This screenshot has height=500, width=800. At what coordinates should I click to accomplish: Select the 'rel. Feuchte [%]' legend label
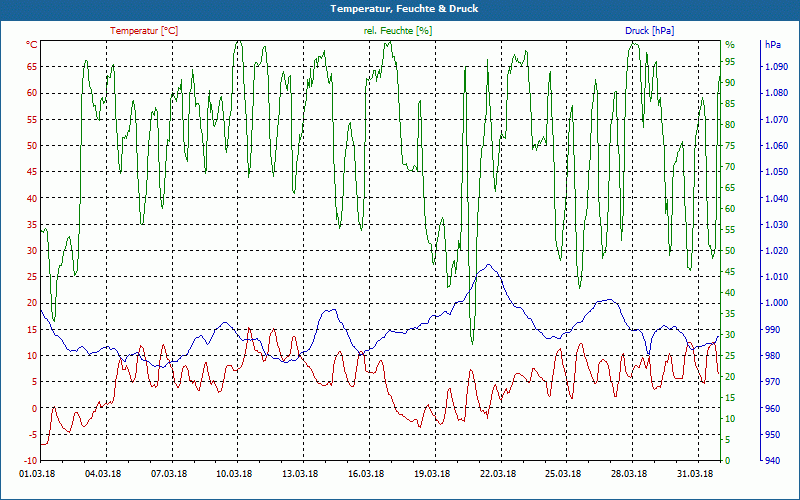[x=398, y=31]
